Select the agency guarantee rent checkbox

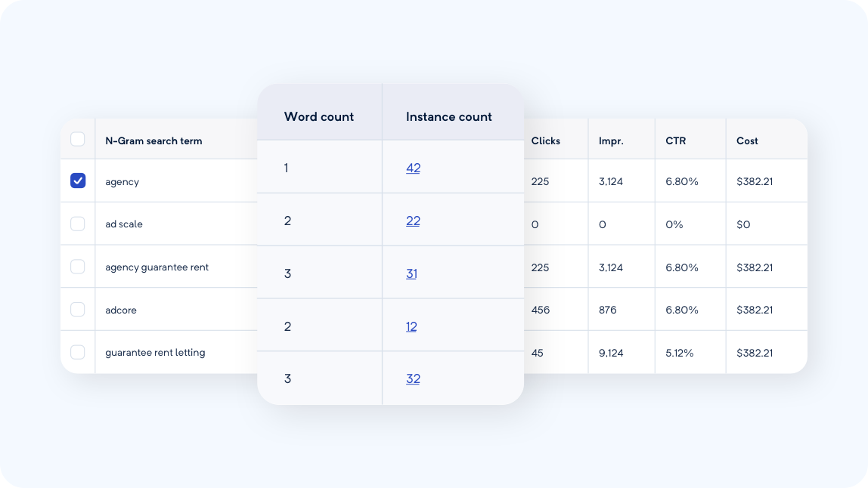coord(78,267)
